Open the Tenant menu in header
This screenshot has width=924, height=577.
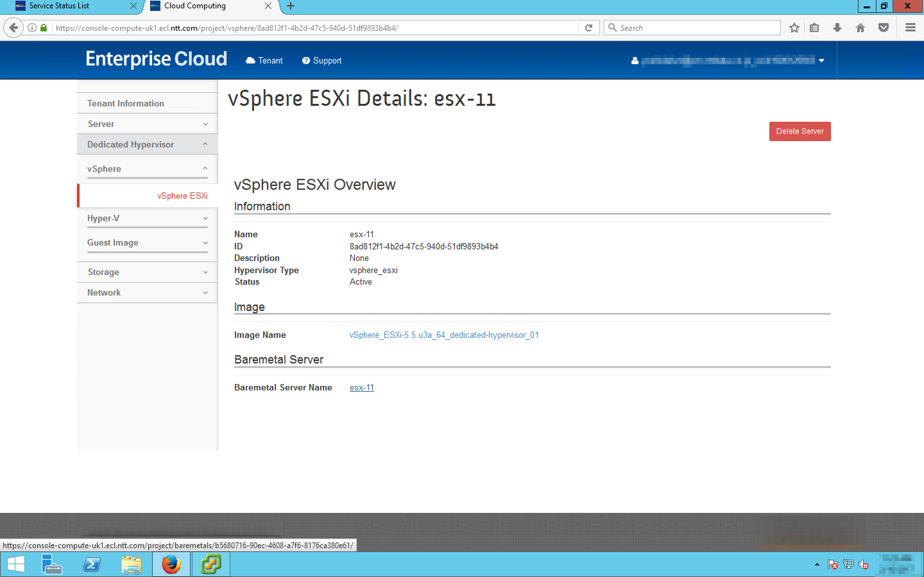coord(264,61)
